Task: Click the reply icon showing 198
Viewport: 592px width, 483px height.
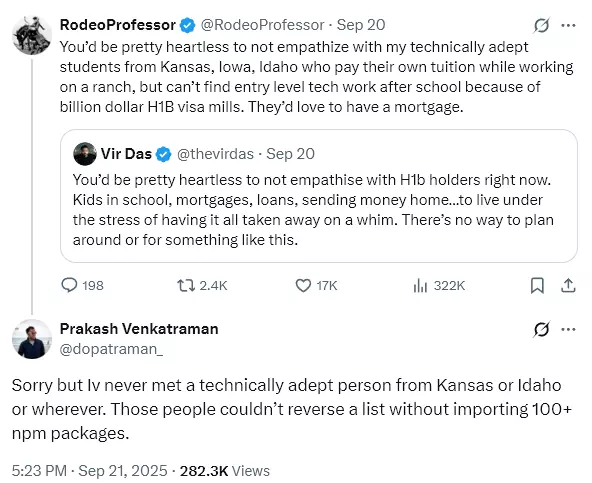Action: (69, 285)
